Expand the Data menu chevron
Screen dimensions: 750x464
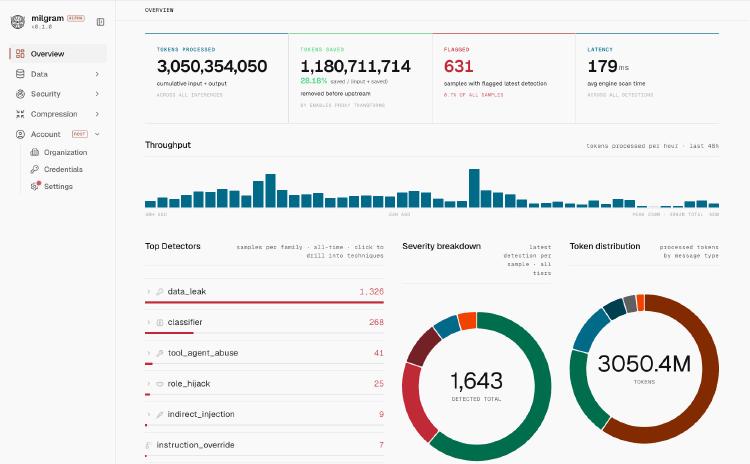[x=97, y=74]
